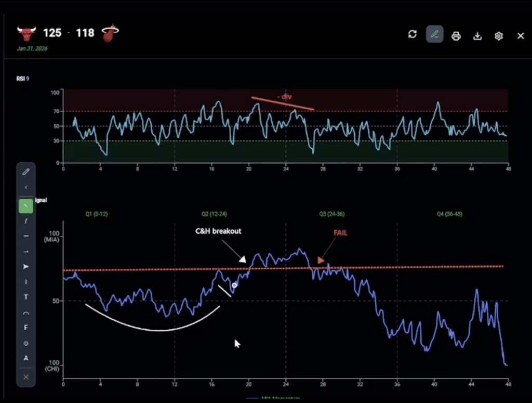532x403 pixels.
Task: Select the Horizontal Line tool
Action: pos(26,236)
